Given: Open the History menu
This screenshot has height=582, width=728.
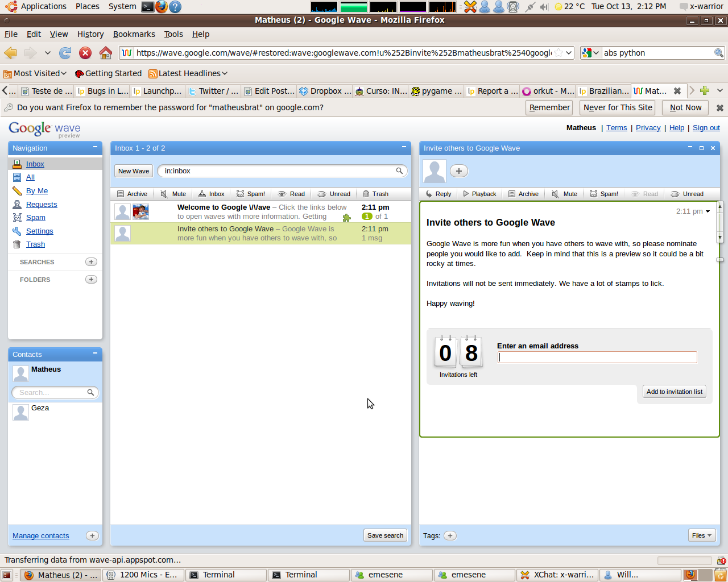Looking at the screenshot, I should [x=90, y=34].
